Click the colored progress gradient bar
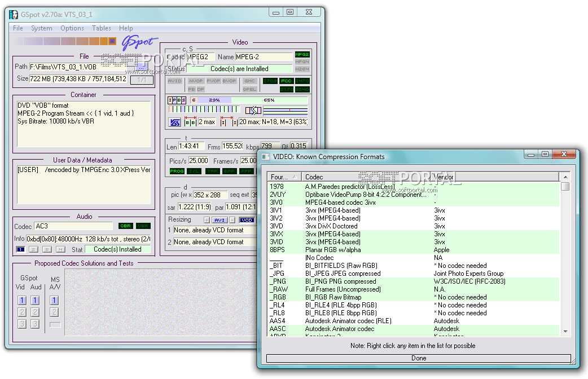The width and height of the screenshot is (588, 379). pos(66,41)
